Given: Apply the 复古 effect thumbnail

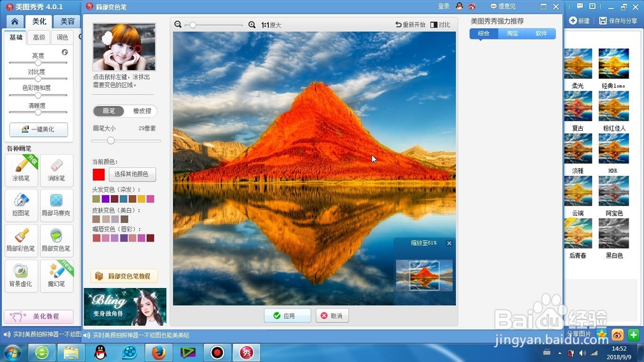Looking at the screenshot, I should [x=578, y=106].
